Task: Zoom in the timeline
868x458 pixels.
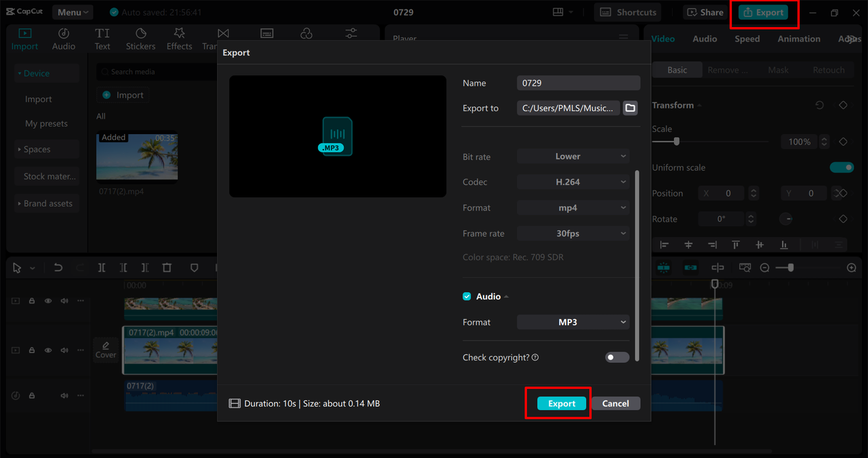Action: tap(852, 268)
